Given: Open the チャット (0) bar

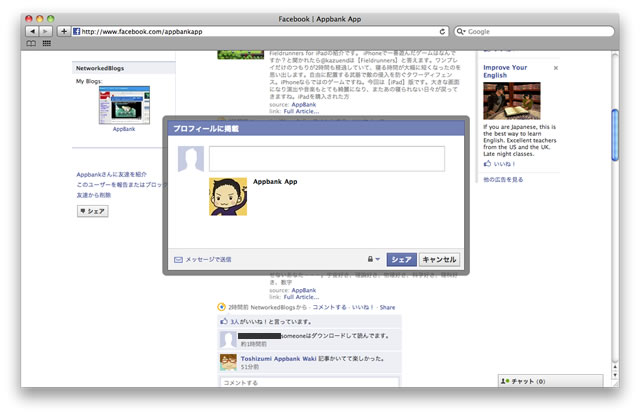Looking at the screenshot, I should (x=550, y=381).
